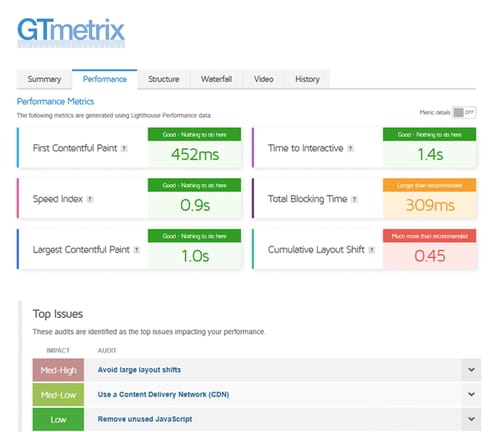Open the Time to Interactive help icon
This screenshot has height=432, width=500.
(350, 148)
